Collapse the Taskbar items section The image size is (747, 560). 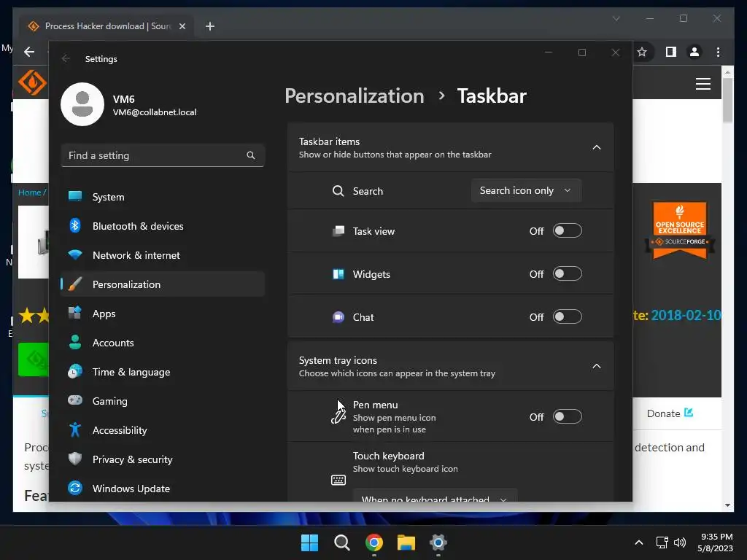point(597,147)
